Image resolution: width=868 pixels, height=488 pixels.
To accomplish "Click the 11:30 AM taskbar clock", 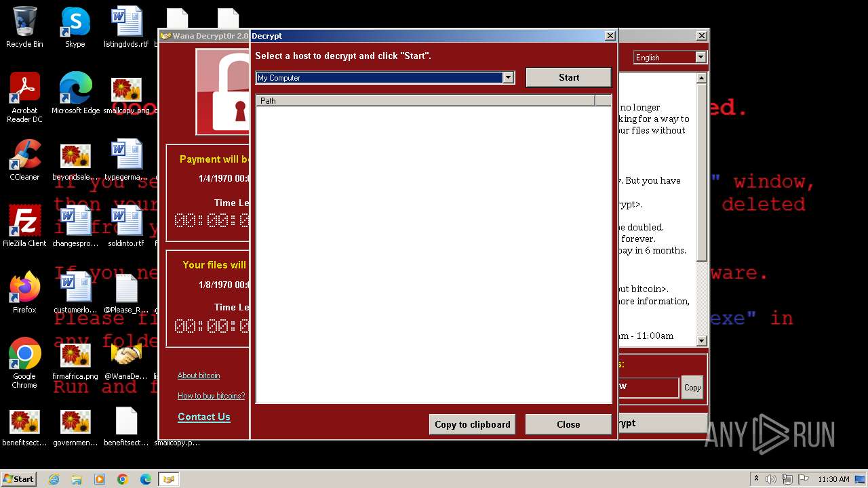I will [x=833, y=479].
